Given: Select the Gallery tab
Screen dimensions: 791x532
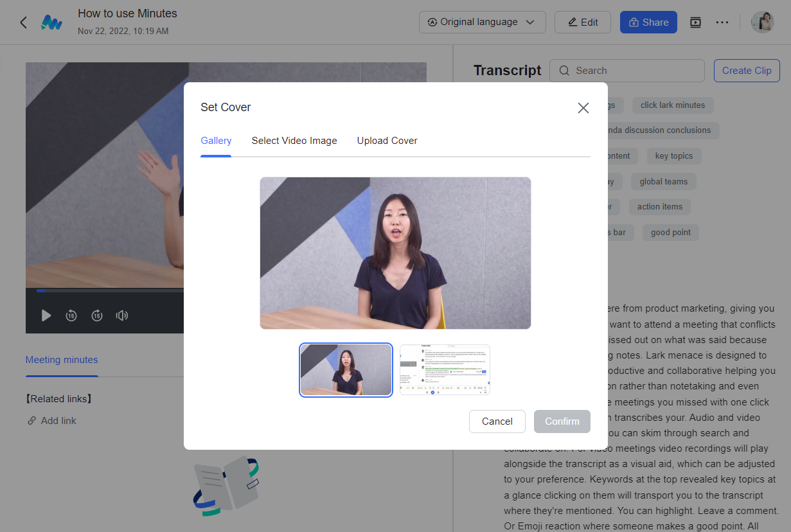Looking at the screenshot, I should point(216,141).
